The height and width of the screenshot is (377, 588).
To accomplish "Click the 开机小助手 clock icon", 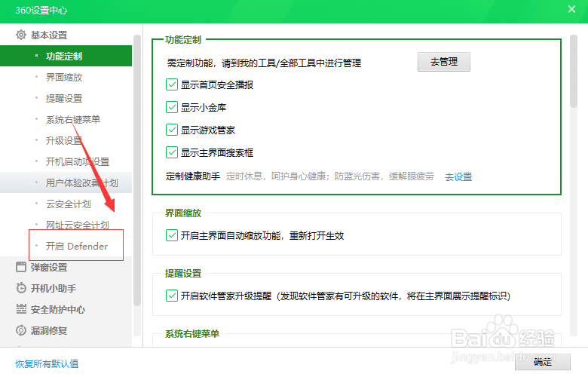I will pyautogui.click(x=21, y=288).
